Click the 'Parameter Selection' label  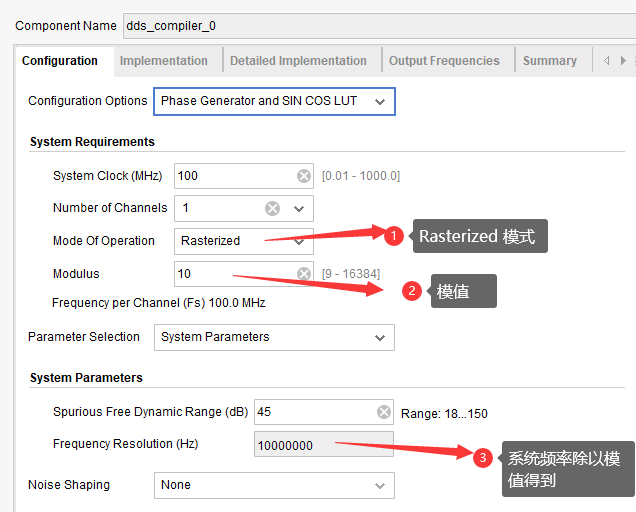click(x=84, y=337)
